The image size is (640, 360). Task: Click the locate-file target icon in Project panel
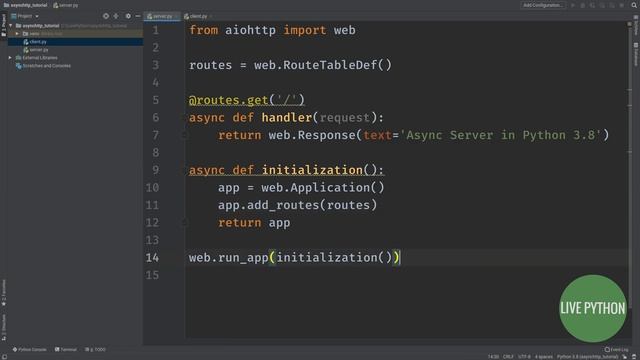106,16
